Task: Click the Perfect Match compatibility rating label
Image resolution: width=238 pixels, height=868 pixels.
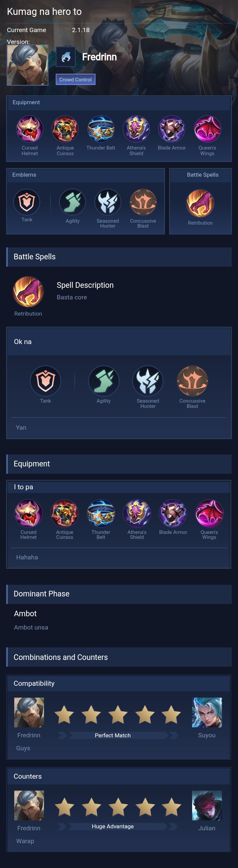Action: (113, 735)
